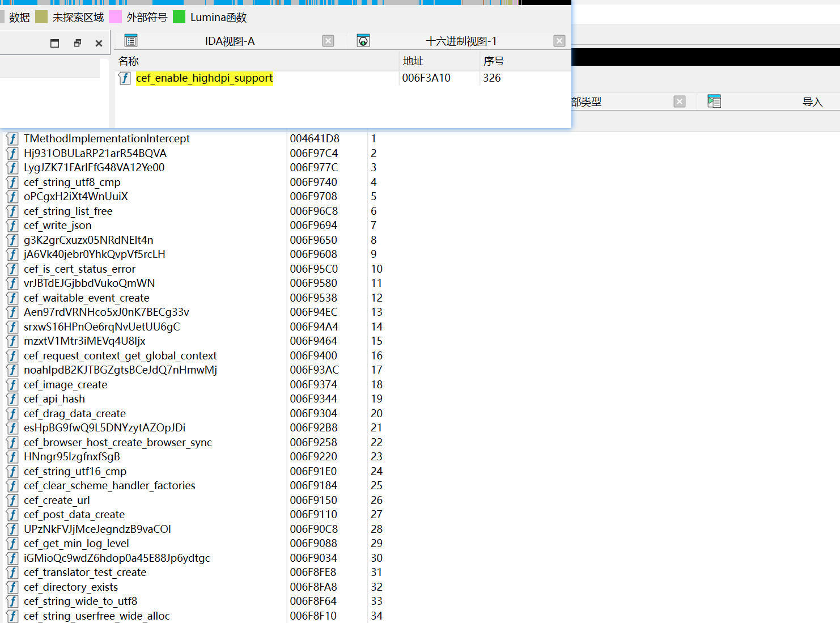The image size is (840, 623).
Task: Select address 006F9258 in the list
Action: coord(313,443)
